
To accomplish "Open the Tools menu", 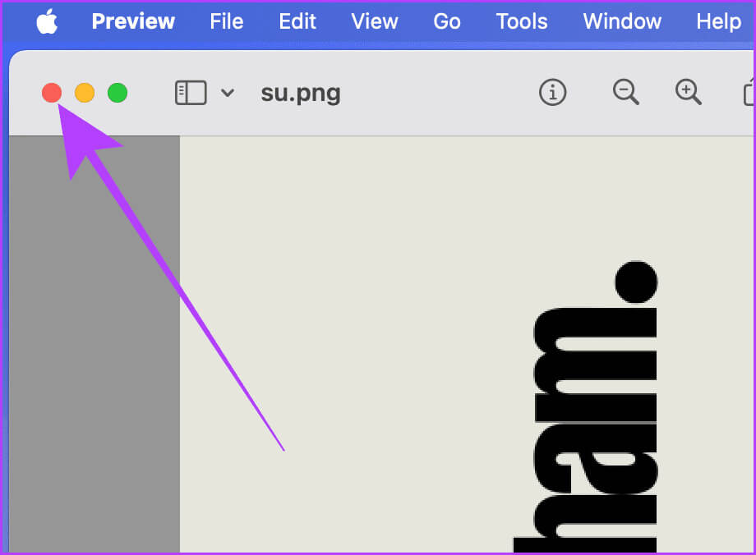I will pyautogui.click(x=522, y=21).
